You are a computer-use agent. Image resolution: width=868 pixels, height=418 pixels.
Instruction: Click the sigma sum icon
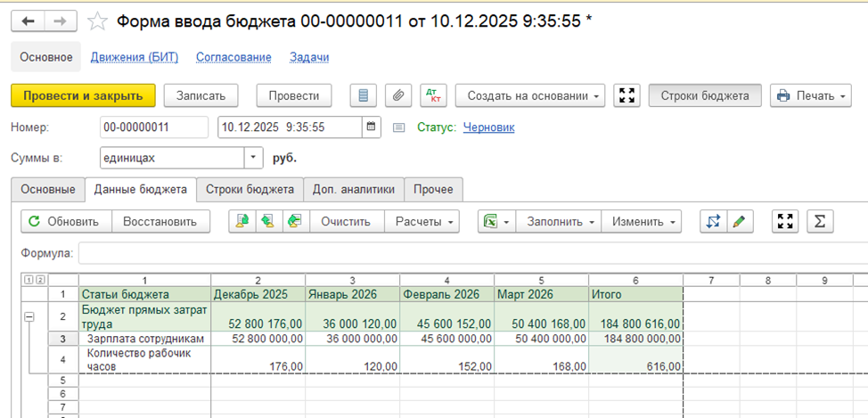point(819,221)
